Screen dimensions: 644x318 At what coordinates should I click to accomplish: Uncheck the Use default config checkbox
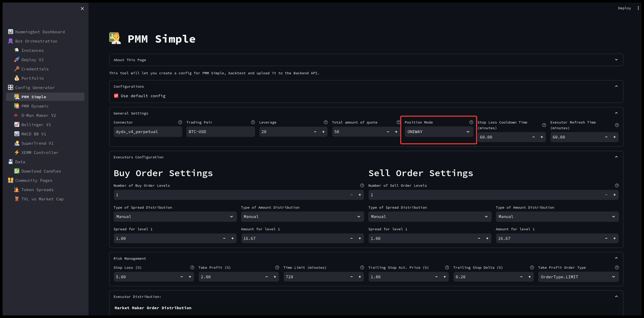pyautogui.click(x=116, y=96)
